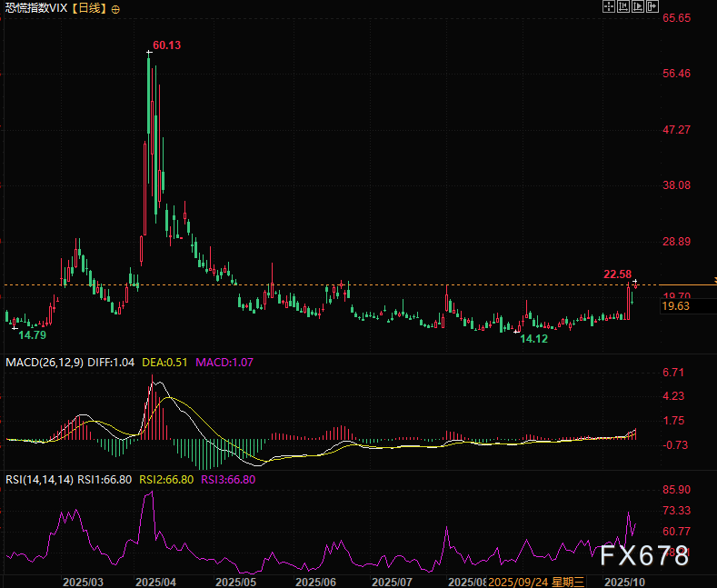Click the current price tag 19.63
The image size is (717, 588).
tap(676, 307)
